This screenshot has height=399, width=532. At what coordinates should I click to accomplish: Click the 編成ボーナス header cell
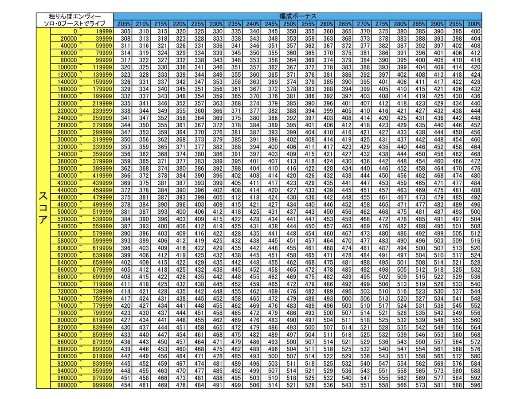click(297, 16)
